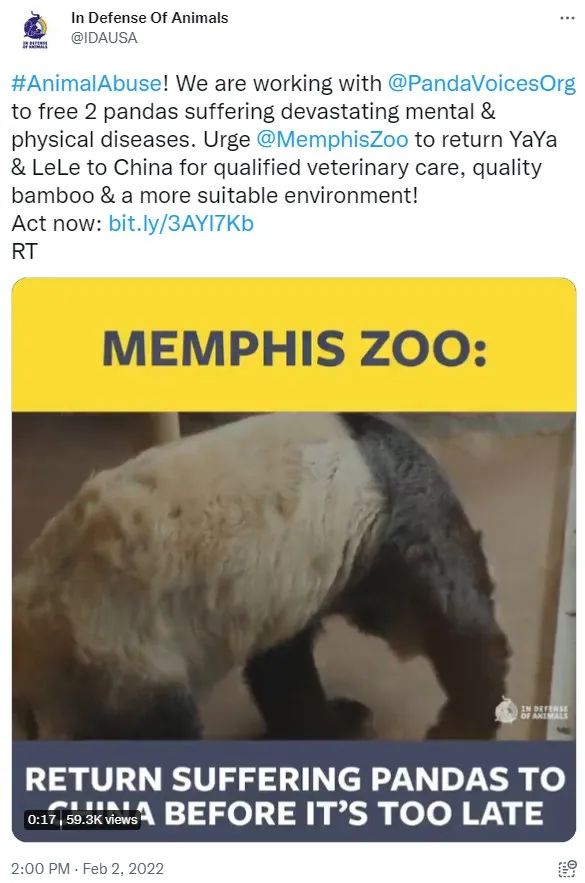Click the In Defense Of Animals avatar
Image resolution: width=585 pixels, height=883 pixels.
[35, 32]
